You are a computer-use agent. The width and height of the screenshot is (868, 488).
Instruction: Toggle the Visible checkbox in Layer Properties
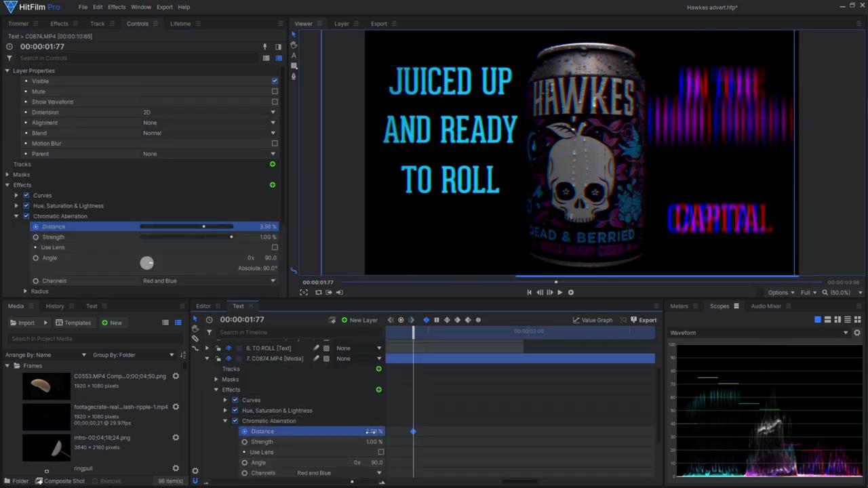(275, 81)
